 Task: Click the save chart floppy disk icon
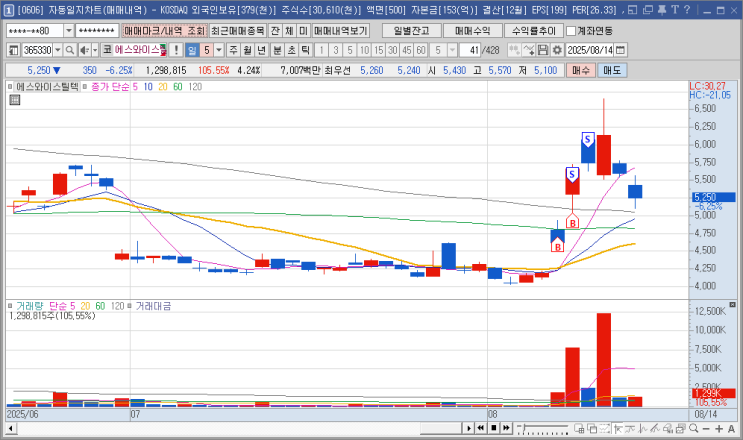(x=544, y=50)
